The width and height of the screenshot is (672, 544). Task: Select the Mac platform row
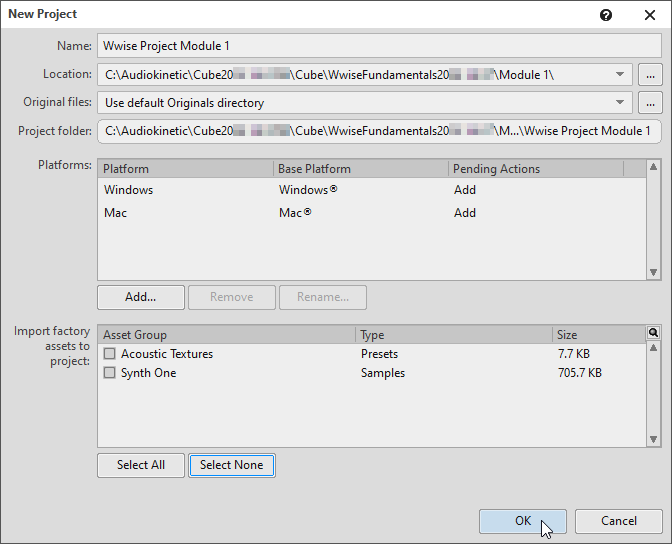[x=371, y=213]
